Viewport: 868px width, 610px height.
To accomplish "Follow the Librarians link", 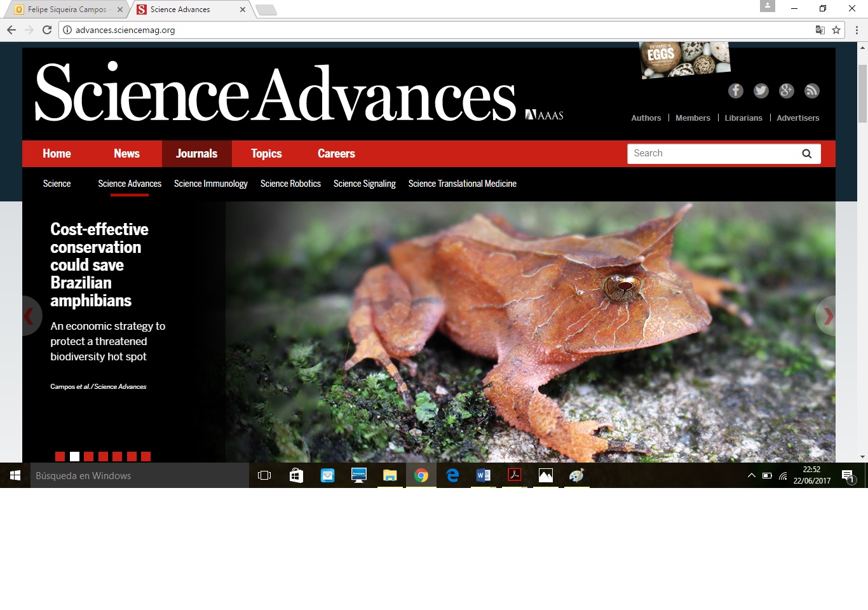I will [743, 118].
